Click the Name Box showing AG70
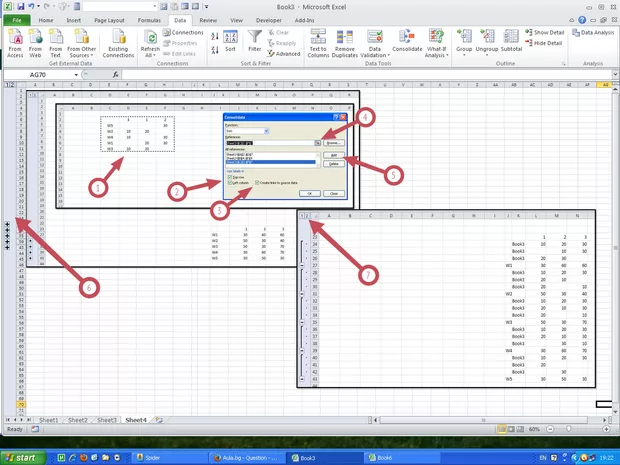 click(x=40, y=74)
